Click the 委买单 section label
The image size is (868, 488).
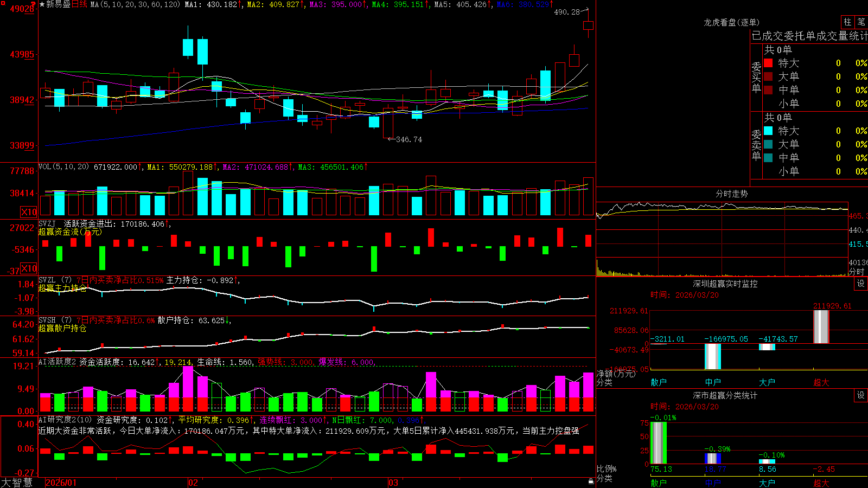(756, 77)
